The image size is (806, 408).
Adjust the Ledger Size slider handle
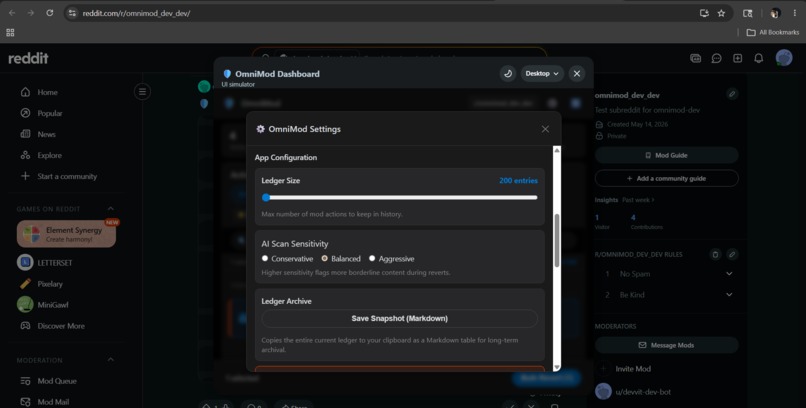pyautogui.click(x=266, y=197)
